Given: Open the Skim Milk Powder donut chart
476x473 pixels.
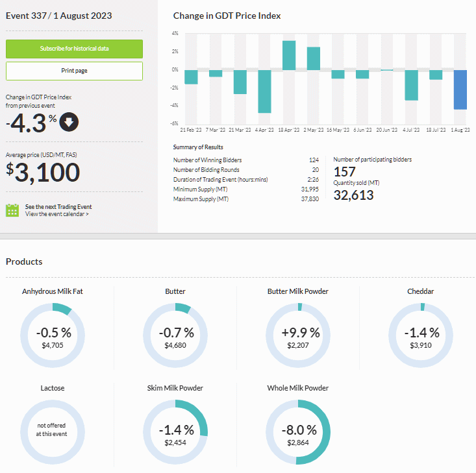Looking at the screenshot, I should 175,432.
